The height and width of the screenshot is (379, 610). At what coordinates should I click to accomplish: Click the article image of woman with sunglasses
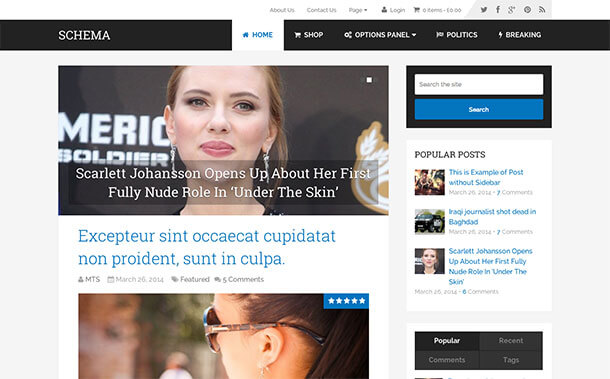click(x=224, y=336)
